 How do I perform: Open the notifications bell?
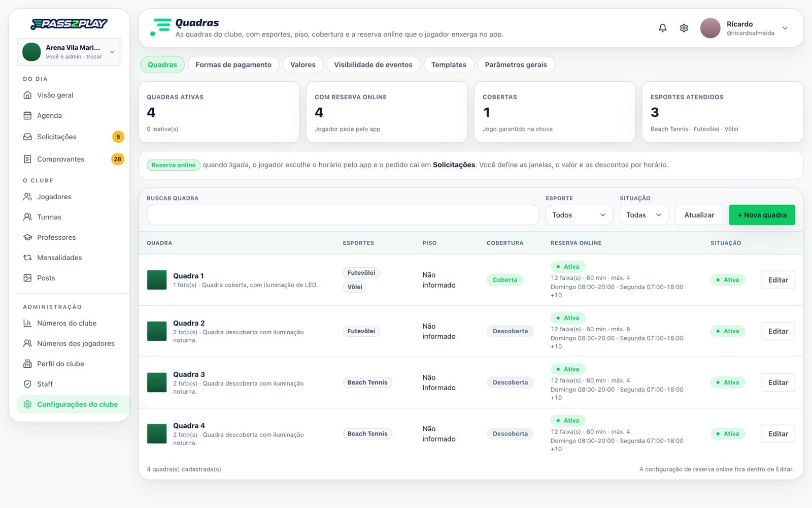pyautogui.click(x=662, y=28)
